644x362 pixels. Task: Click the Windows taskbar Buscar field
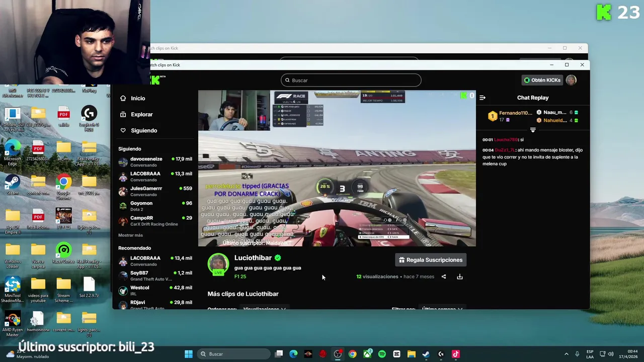234,354
